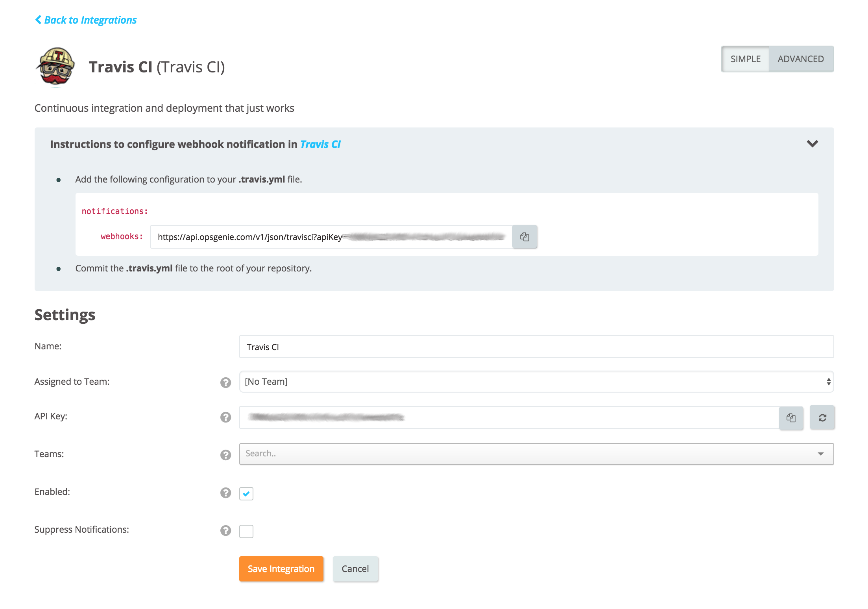Collapse the webhook instructions panel chevron
868x609 pixels.
coord(812,144)
